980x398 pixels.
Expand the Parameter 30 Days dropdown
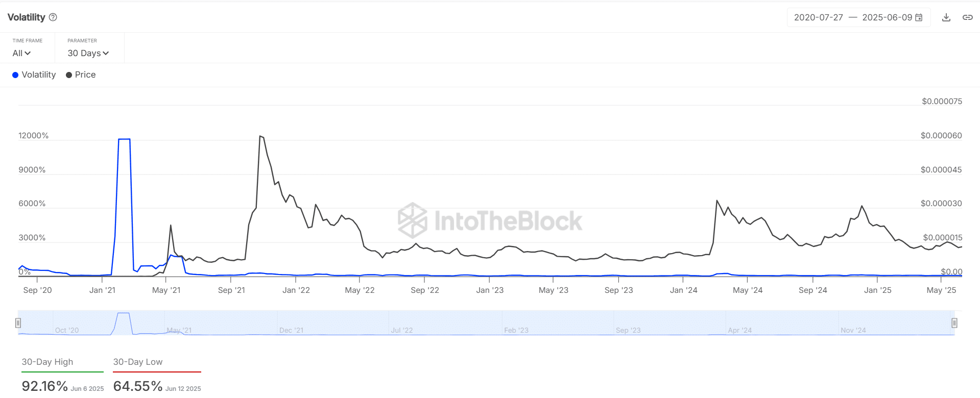tap(88, 53)
